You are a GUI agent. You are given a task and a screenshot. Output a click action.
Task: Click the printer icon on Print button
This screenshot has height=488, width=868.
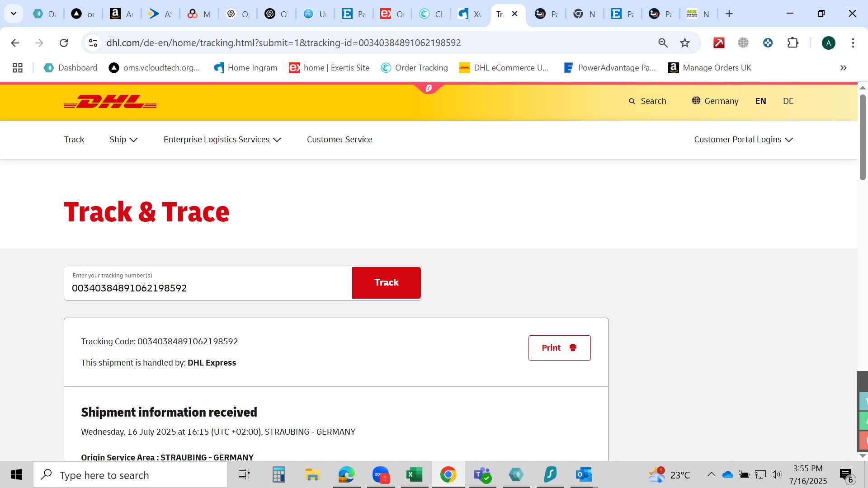tap(573, 347)
